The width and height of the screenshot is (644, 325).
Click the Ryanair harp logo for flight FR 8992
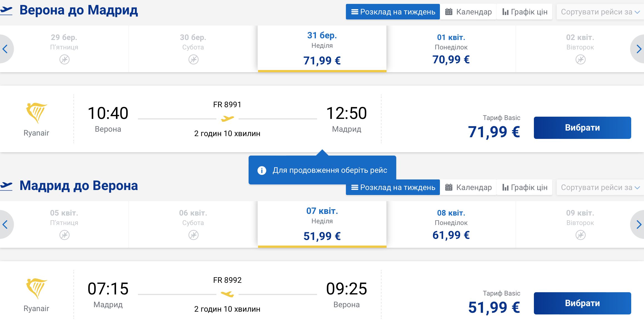click(x=36, y=289)
